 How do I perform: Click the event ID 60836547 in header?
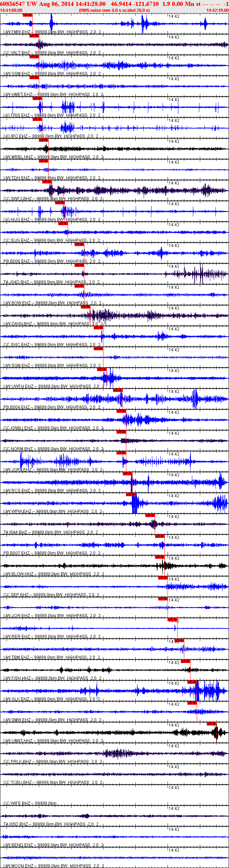[13, 4]
